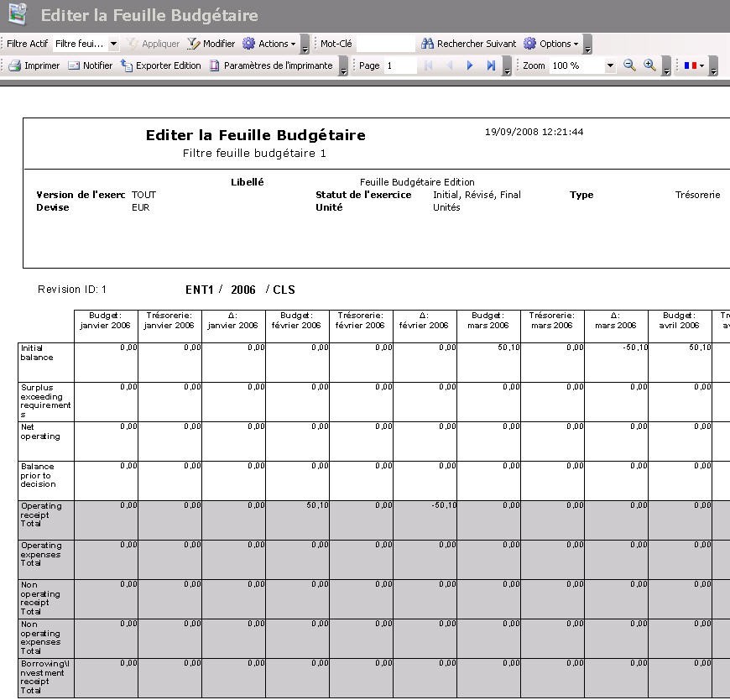Click the Mot-Clé search field
The image size is (730, 700).
pos(385,44)
